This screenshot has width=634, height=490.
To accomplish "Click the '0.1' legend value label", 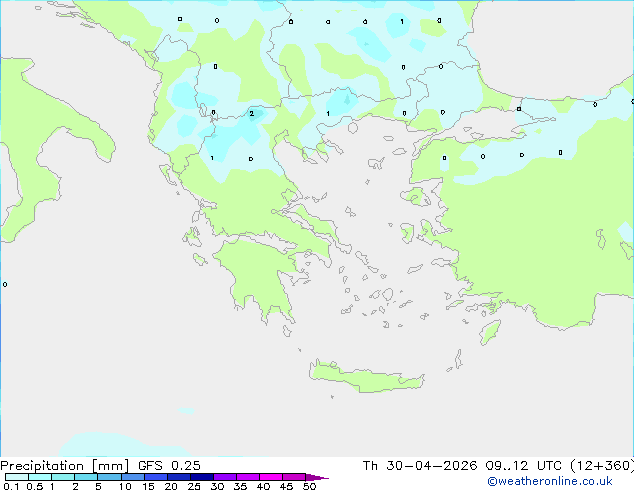I will 11,486.
